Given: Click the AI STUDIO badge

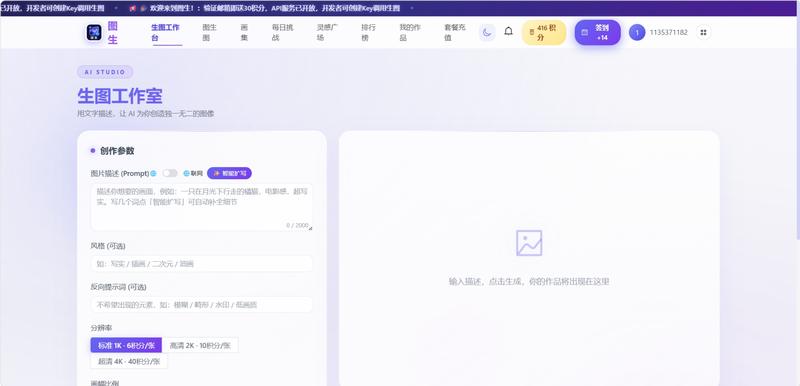Looking at the screenshot, I should pyautogui.click(x=105, y=72).
